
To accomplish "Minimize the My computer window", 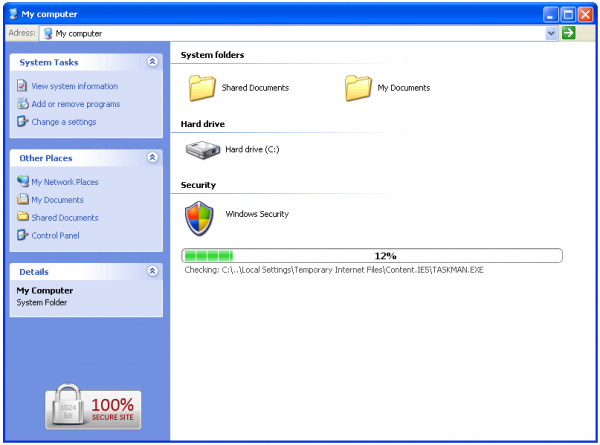I will pos(550,15).
